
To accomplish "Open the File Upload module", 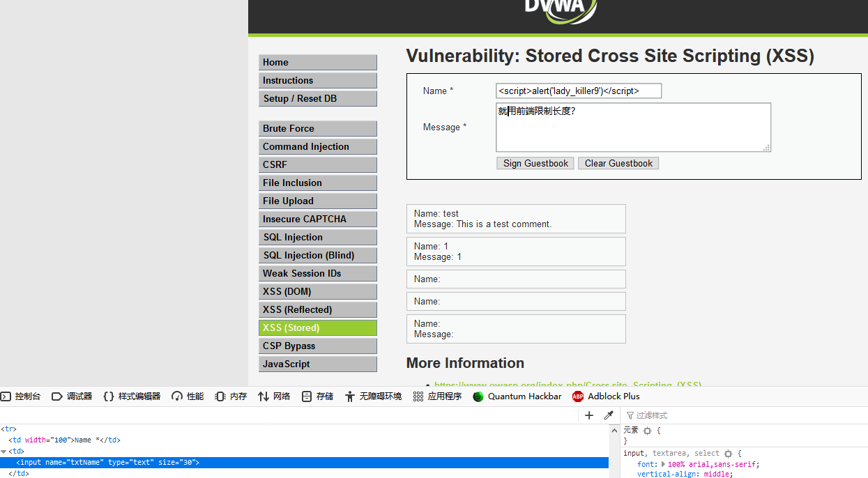I will 317,201.
